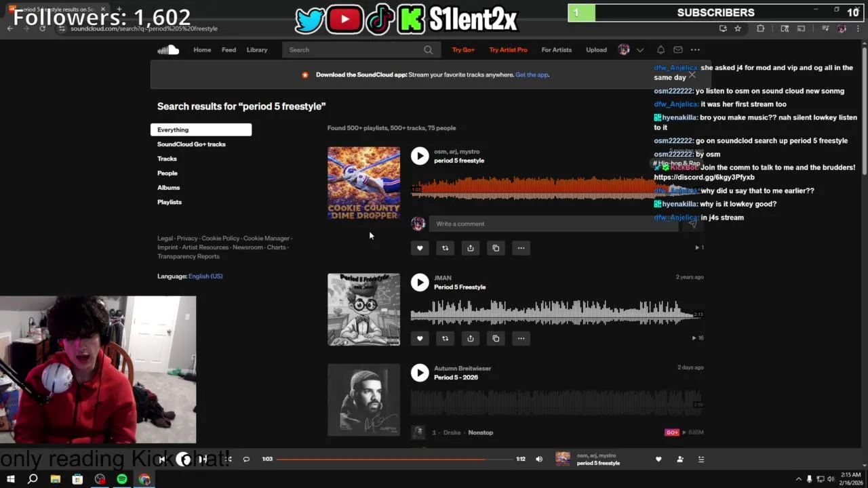Click the Try Go+ link

(463, 49)
